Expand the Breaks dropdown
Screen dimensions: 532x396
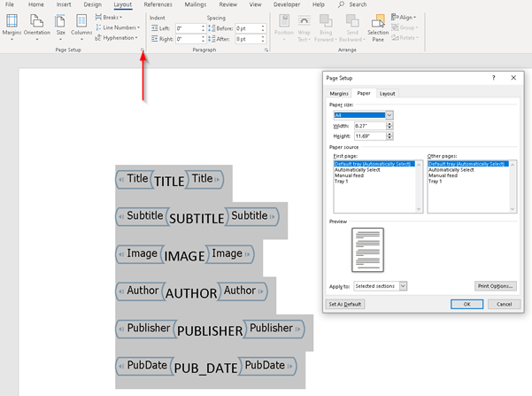tap(111, 17)
